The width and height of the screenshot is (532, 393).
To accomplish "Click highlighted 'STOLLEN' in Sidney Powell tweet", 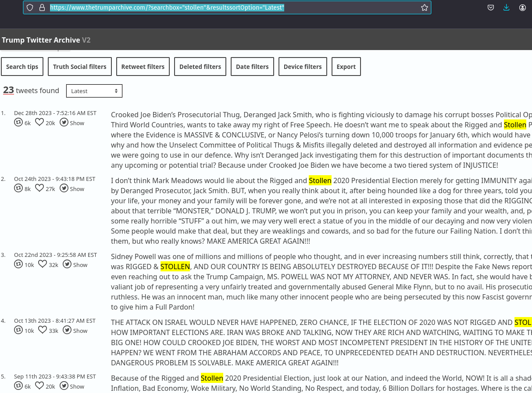I will coord(175,267).
